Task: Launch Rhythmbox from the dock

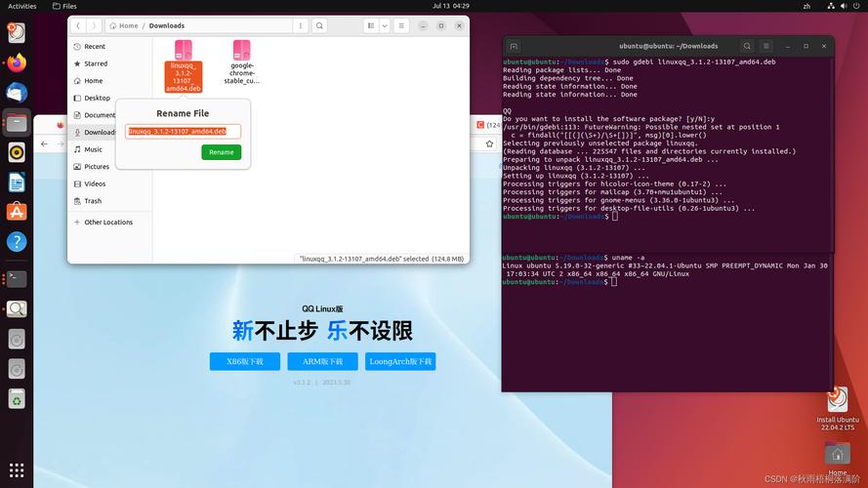Action: (17, 152)
